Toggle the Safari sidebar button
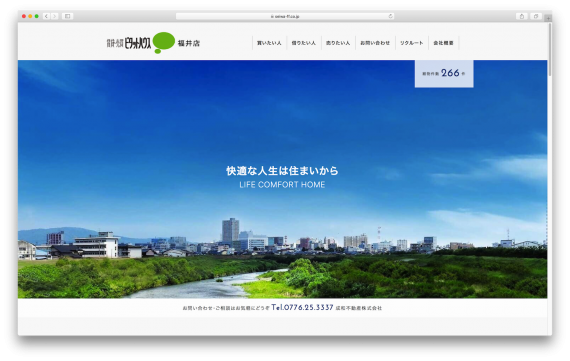The image size is (570, 361). pos(67,16)
